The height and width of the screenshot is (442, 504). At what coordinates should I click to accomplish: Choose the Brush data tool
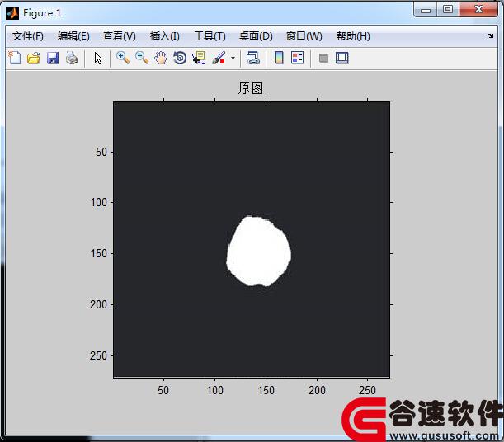point(219,59)
